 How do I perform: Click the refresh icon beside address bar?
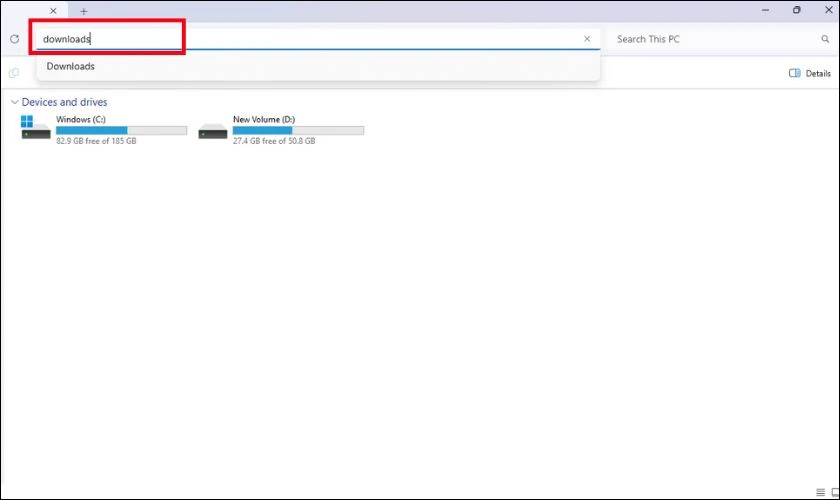(14, 39)
